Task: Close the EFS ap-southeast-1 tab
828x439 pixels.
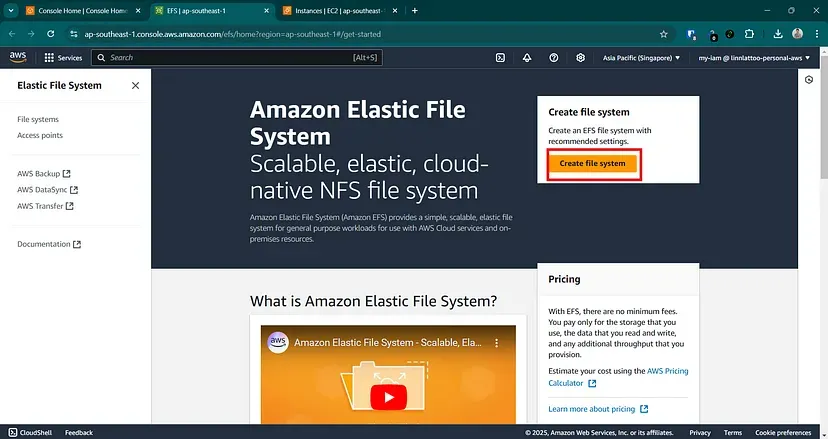Action: tap(266, 11)
